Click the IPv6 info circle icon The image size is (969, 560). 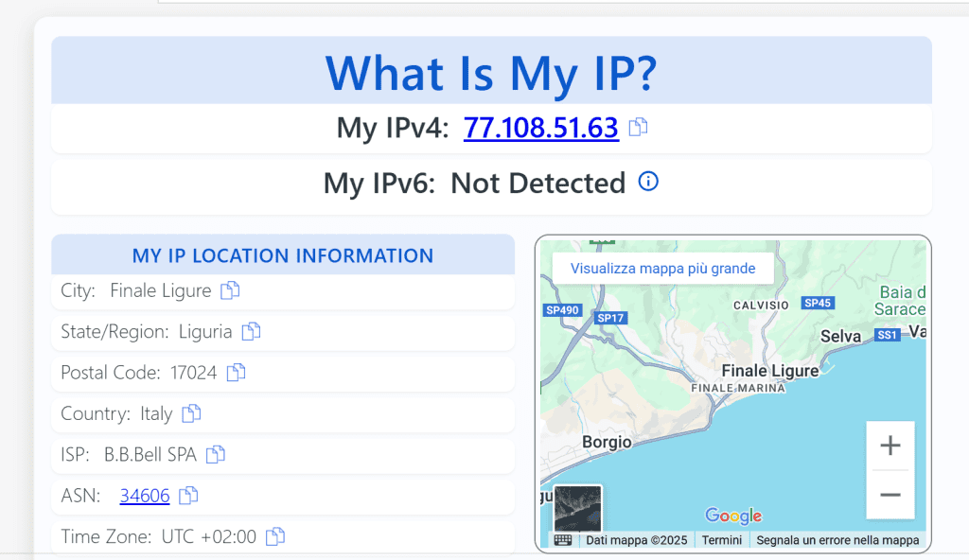click(648, 182)
